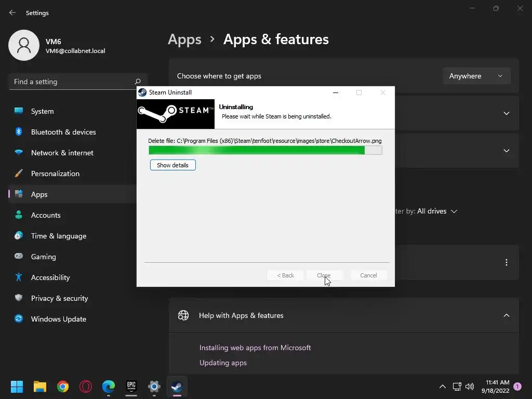The height and width of the screenshot is (399, 532).
Task: Click Cancel in Steam Uninstall
Action: click(368, 275)
